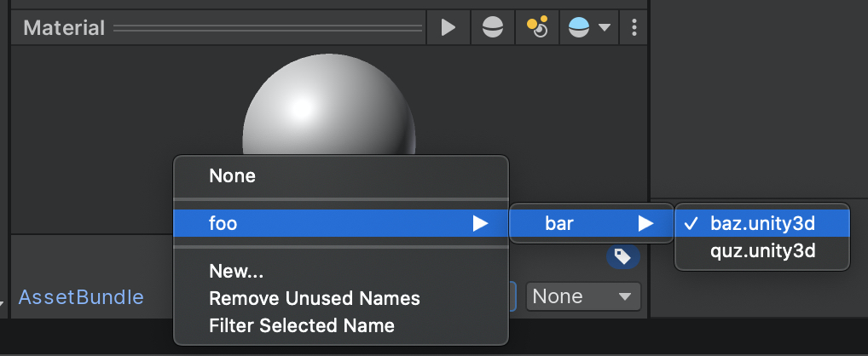Click Filter Selected Name

(x=340, y=325)
